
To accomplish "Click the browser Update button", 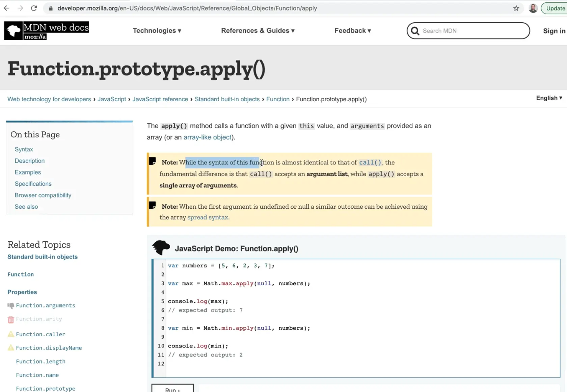I will tap(555, 8).
